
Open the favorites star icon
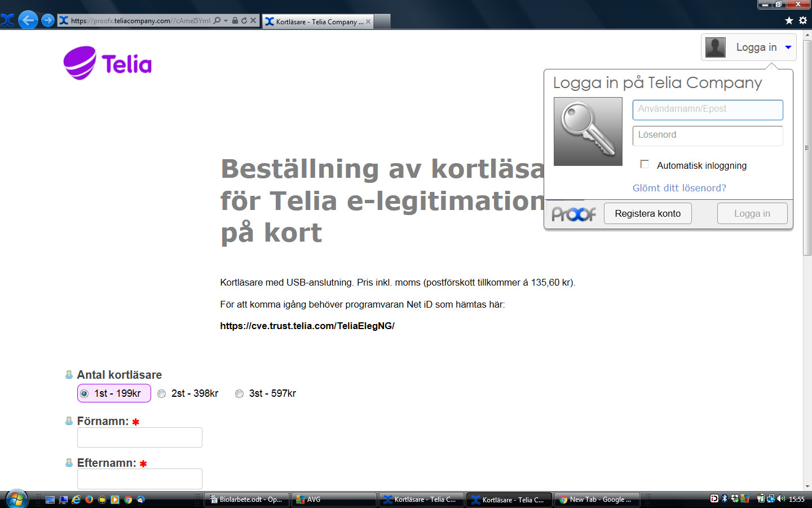point(789,20)
